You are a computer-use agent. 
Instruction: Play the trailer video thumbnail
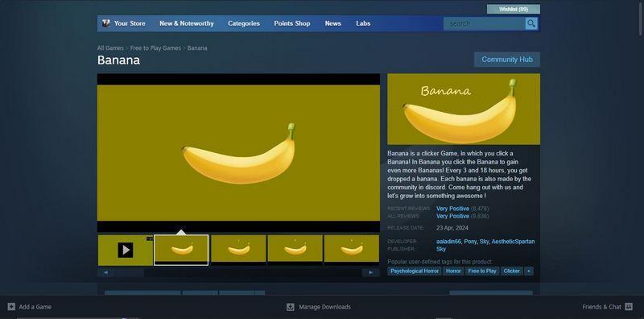click(x=126, y=250)
